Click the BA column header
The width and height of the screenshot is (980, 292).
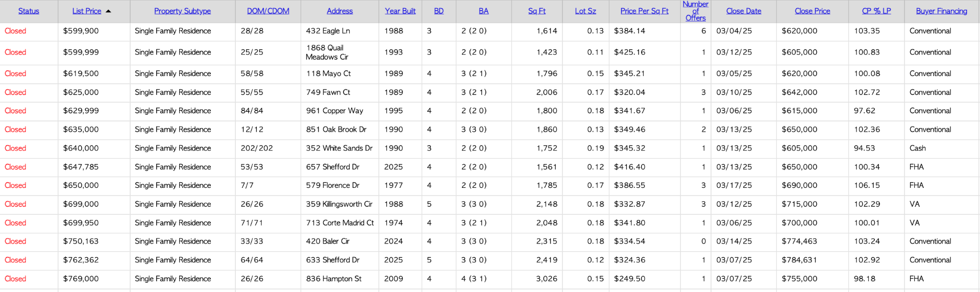point(483,11)
